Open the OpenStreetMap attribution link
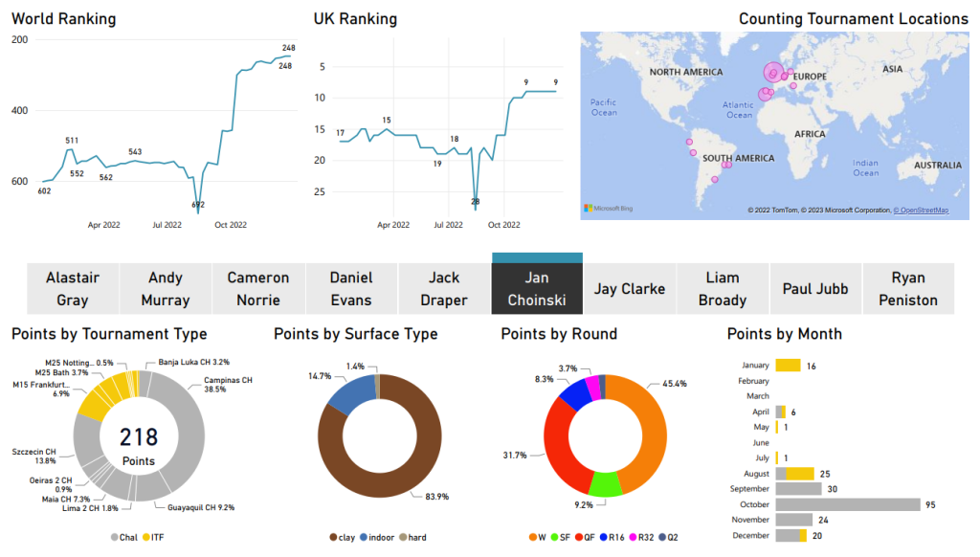 pyautogui.click(x=921, y=210)
